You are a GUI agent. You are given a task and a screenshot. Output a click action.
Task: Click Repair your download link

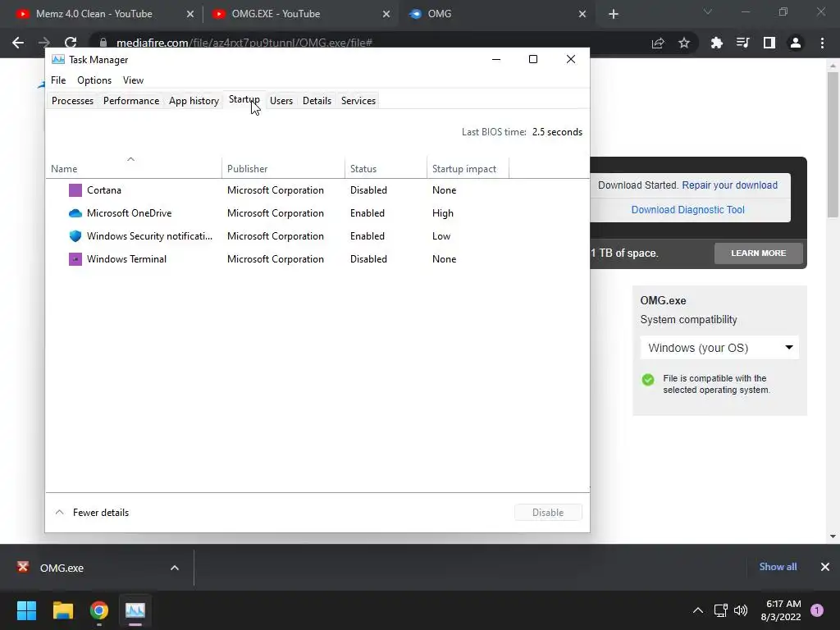[x=729, y=185]
